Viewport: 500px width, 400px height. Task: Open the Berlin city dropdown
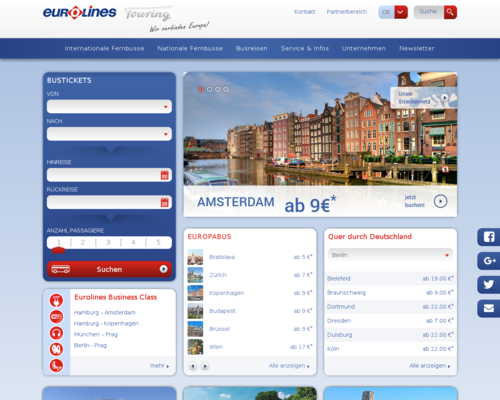click(390, 255)
